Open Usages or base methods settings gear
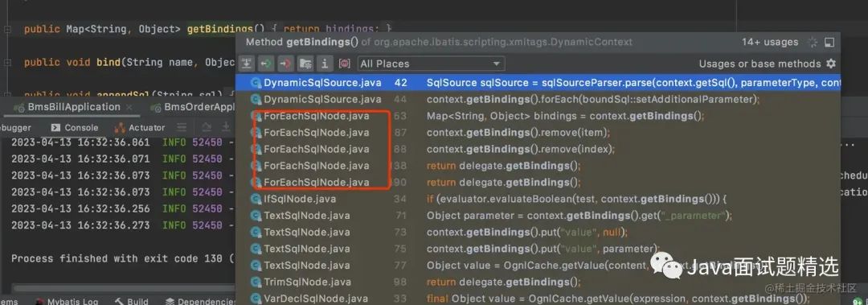Image resolution: width=868 pixels, height=305 pixels. point(830,64)
